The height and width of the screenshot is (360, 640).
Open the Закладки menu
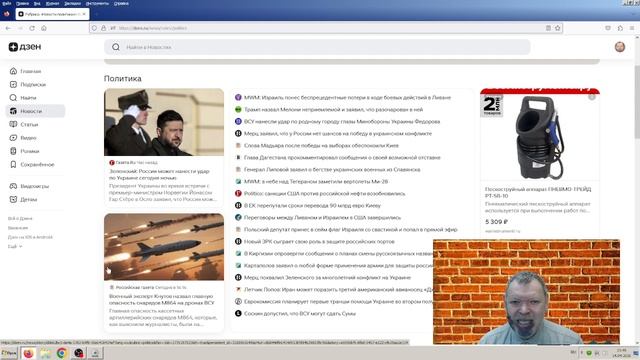pos(72,3)
